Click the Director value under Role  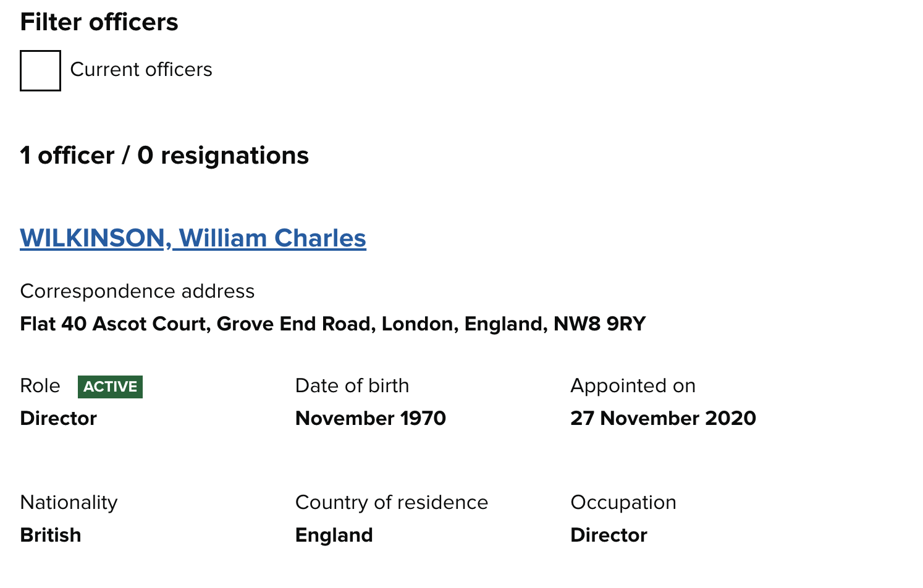tap(59, 418)
